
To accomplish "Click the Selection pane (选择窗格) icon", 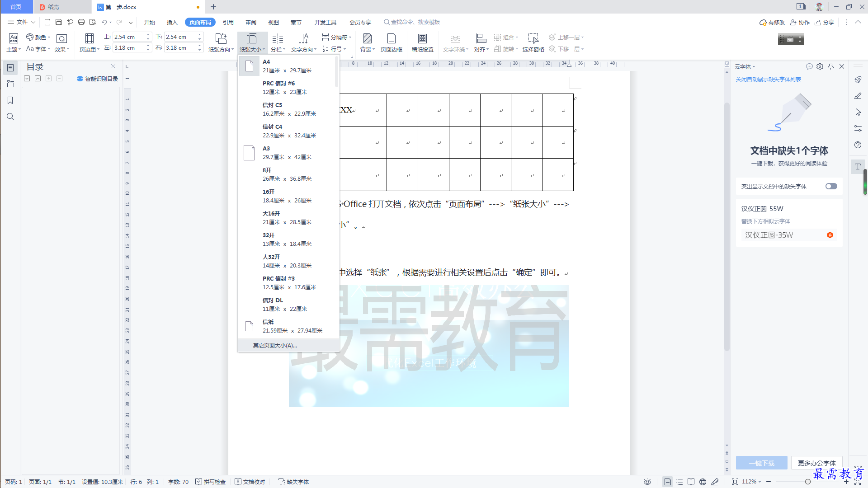I will click(533, 38).
